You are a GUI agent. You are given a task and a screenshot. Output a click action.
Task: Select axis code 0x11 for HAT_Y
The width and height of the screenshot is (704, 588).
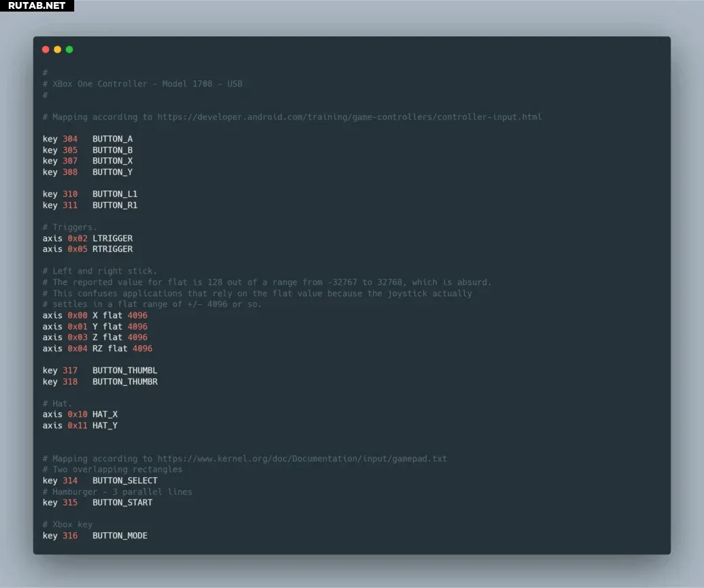coord(78,425)
